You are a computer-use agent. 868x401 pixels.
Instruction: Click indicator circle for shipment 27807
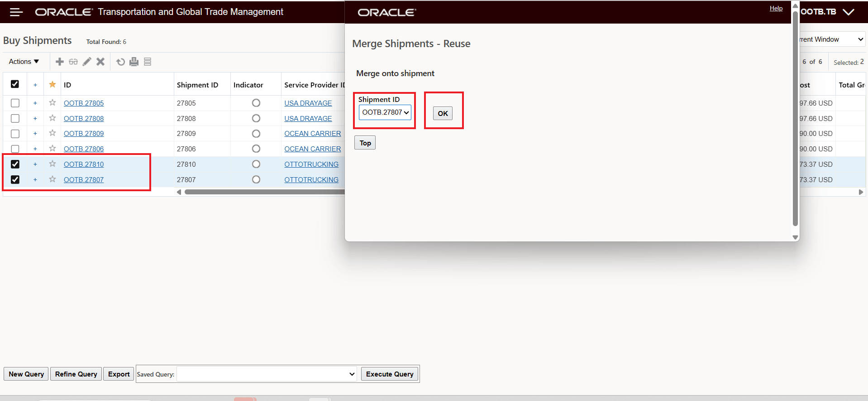[x=256, y=179]
